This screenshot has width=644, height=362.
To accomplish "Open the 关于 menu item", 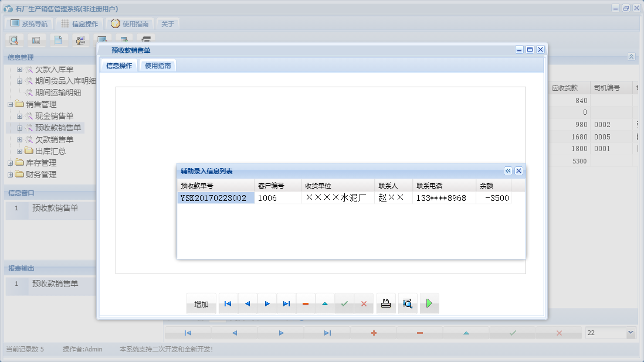I will pos(168,24).
